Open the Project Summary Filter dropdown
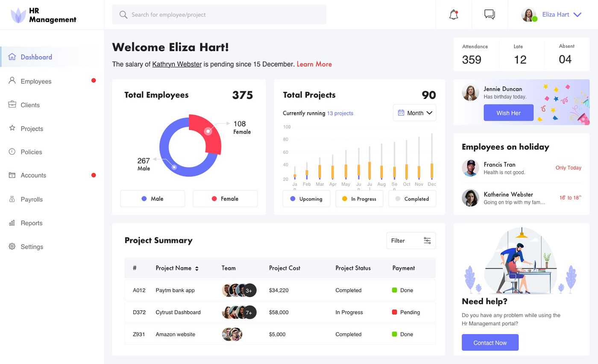 411,241
